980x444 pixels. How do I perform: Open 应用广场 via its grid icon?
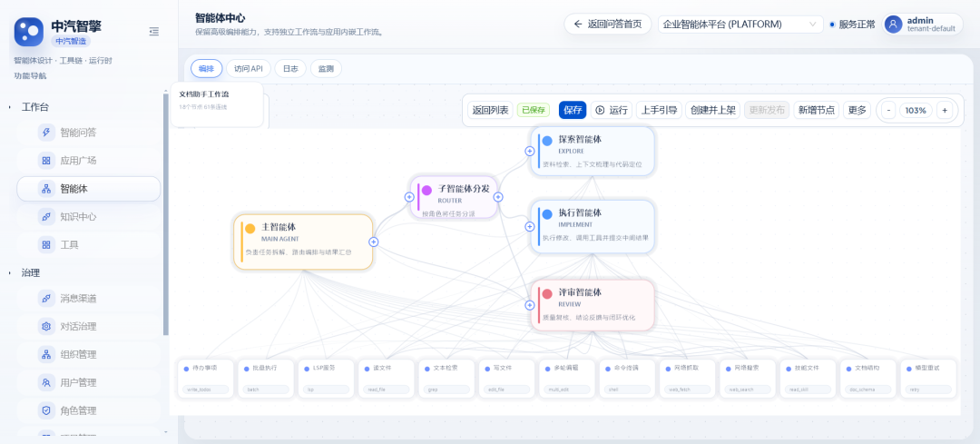46,161
